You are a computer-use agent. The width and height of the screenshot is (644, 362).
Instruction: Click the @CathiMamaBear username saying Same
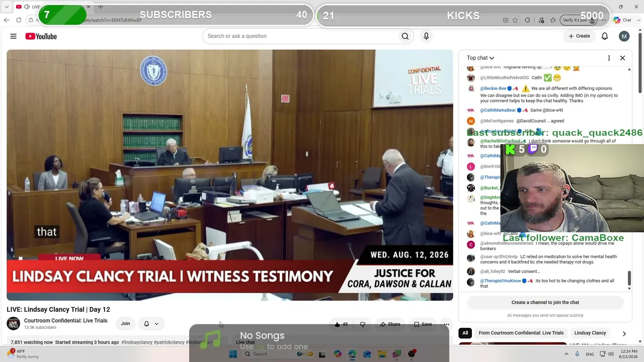(498, 111)
